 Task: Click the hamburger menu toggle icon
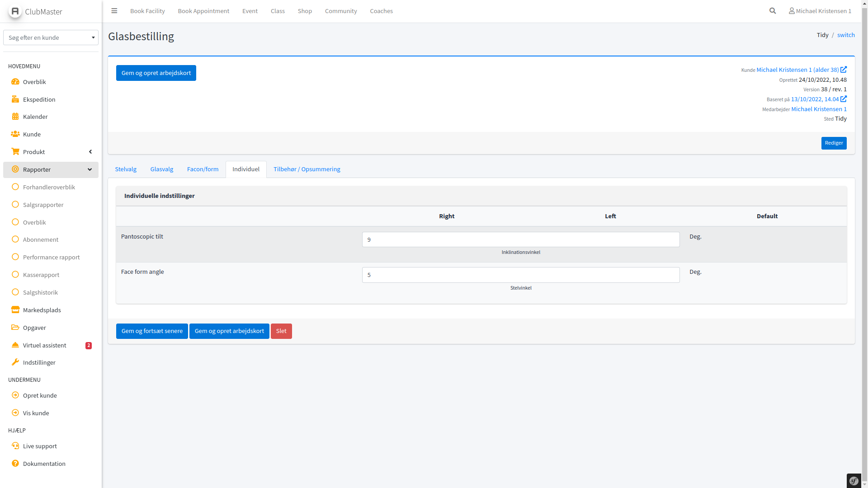click(x=114, y=11)
